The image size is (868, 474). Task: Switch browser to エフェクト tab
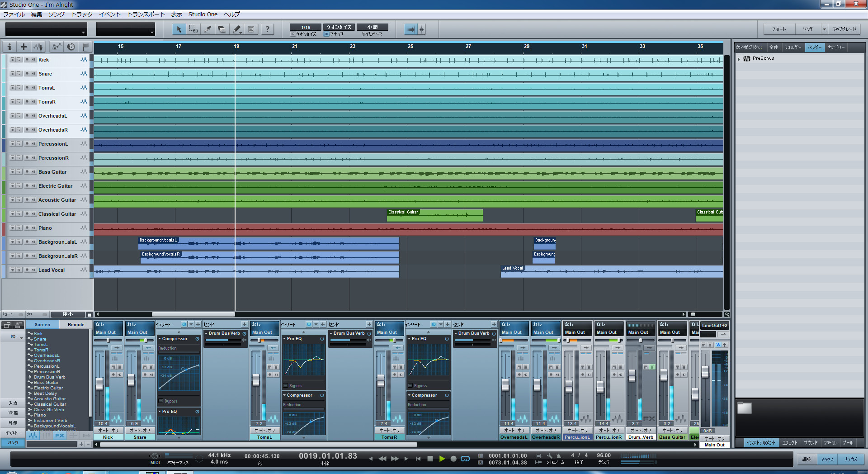[x=790, y=443]
